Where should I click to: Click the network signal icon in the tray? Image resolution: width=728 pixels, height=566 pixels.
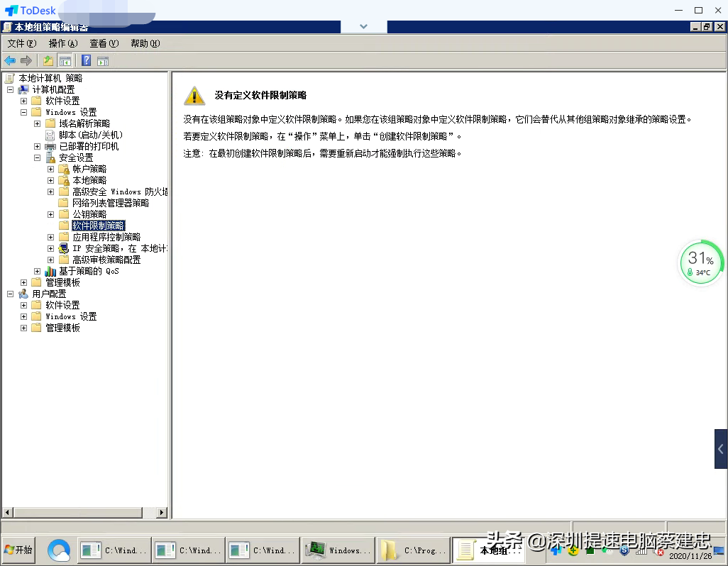641,551
